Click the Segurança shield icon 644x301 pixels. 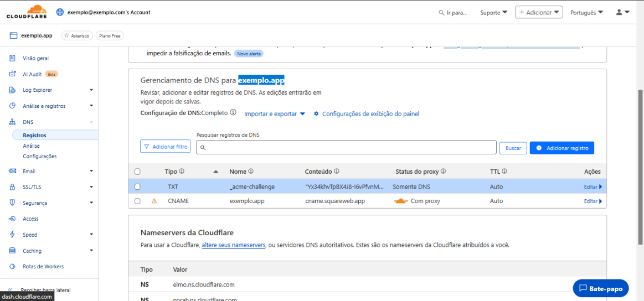pyautogui.click(x=12, y=203)
